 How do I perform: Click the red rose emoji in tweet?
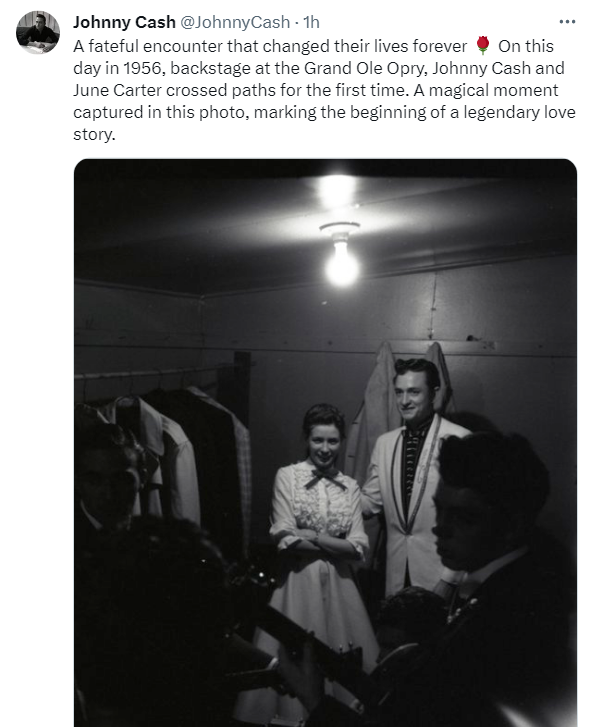tap(482, 46)
